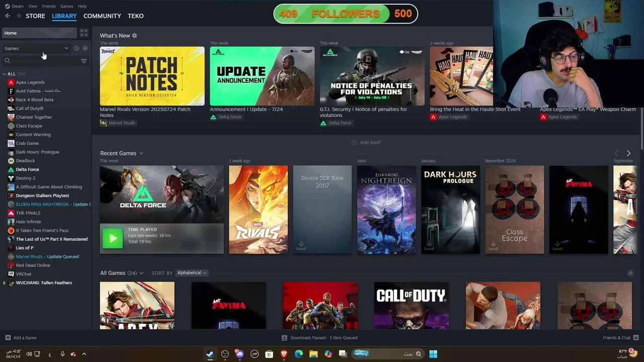Image resolution: width=644 pixels, height=362 pixels.
Task: Focus the library search field
Action: (45, 61)
